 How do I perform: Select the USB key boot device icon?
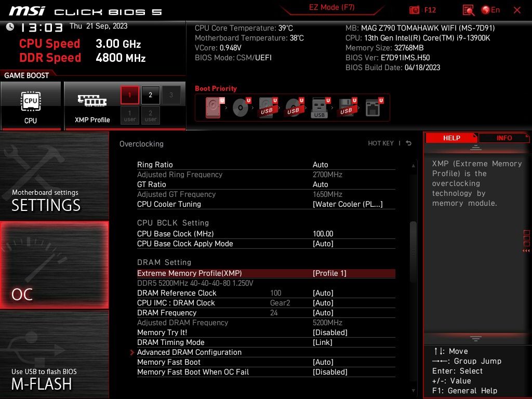click(x=320, y=108)
